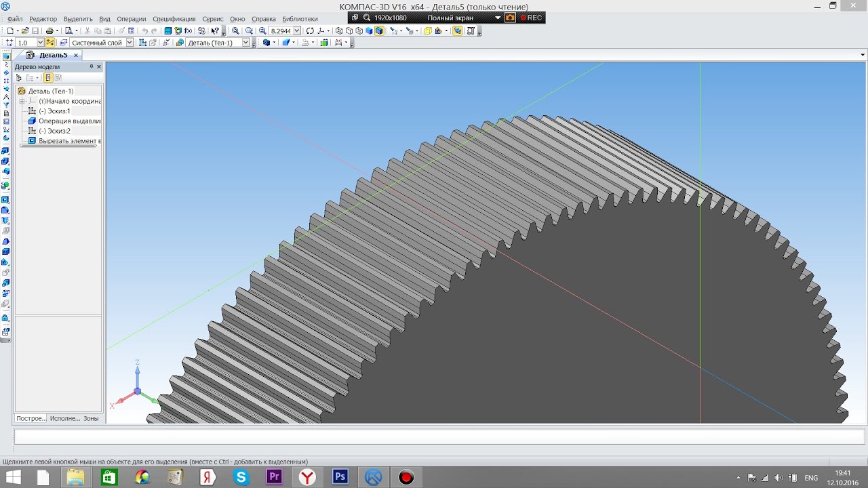Open Photoshop from the taskbar
The image size is (868, 488).
[x=340, y=477]
